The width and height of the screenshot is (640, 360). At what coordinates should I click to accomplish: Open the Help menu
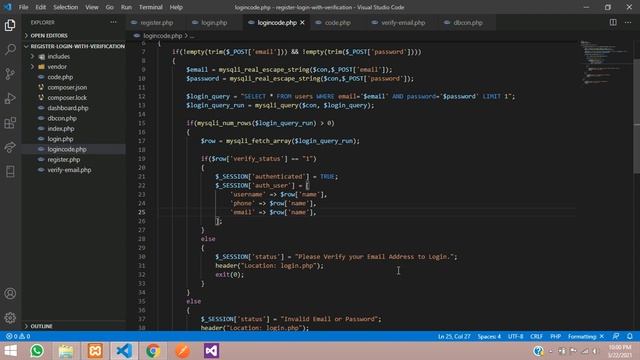pyautogui.click(x=176, y=7)
